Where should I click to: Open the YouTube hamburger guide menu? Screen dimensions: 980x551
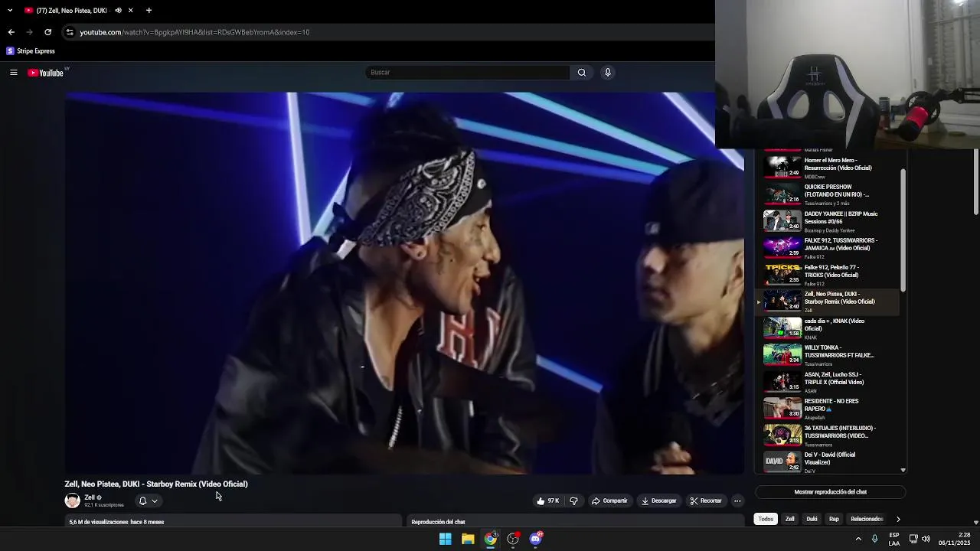coord(13,73)
